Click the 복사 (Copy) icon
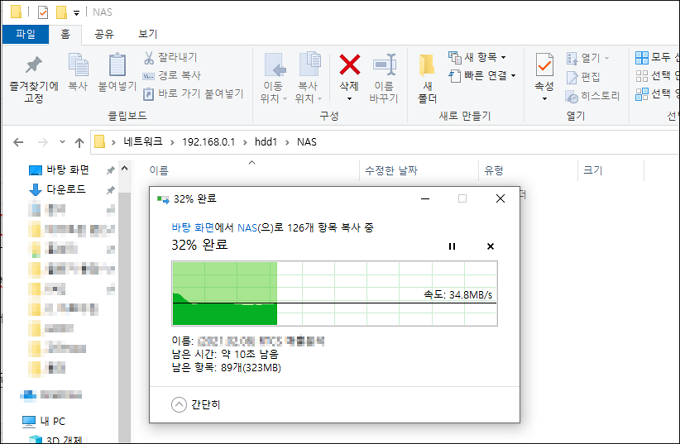Screen dimensions: 680x444 [x=78, y=65]
